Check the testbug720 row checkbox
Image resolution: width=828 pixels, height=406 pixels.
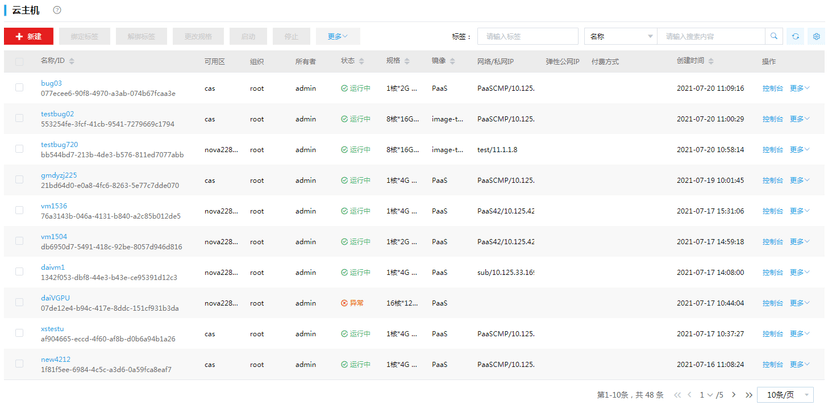(20, 149)
